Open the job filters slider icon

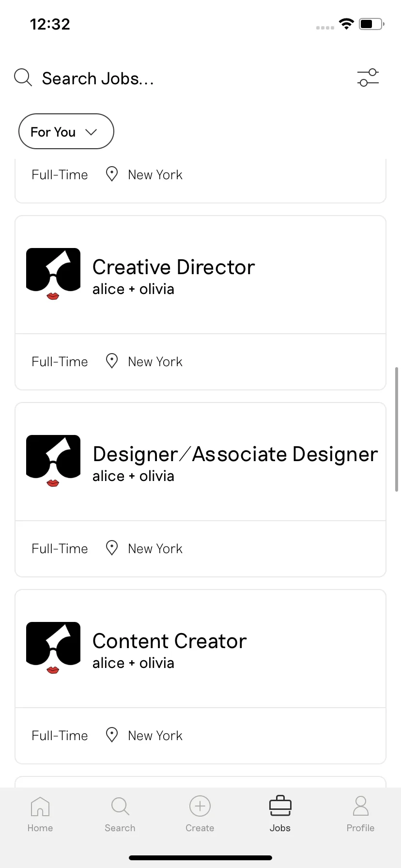point(368,77)
